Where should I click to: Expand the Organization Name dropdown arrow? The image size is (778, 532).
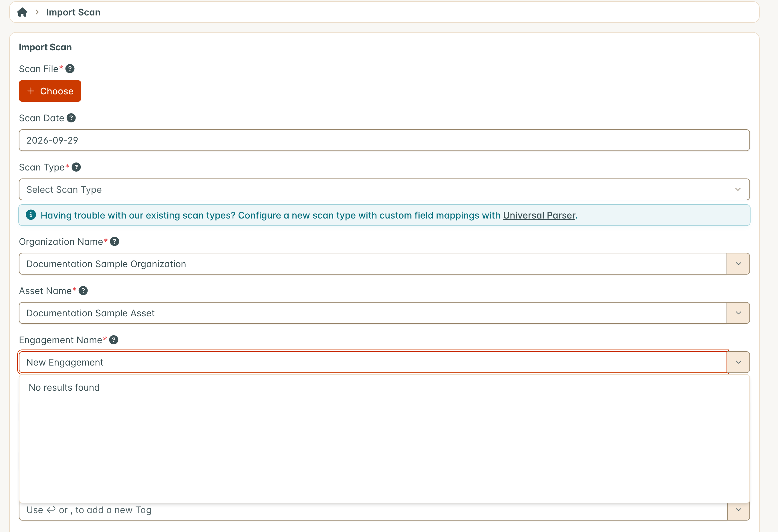click(738, 264)
